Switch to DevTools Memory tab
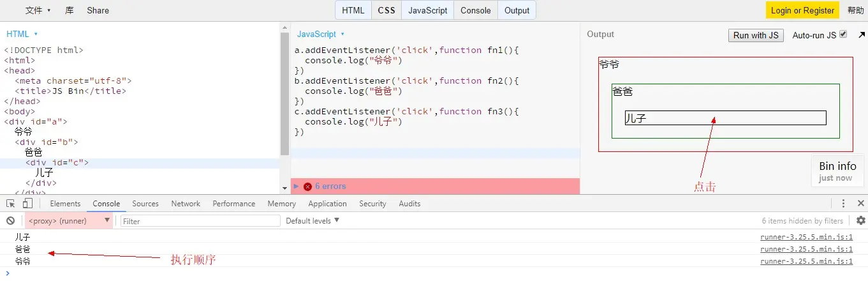Viewport: 868px width, 281px height. click(x=281, y=204)
